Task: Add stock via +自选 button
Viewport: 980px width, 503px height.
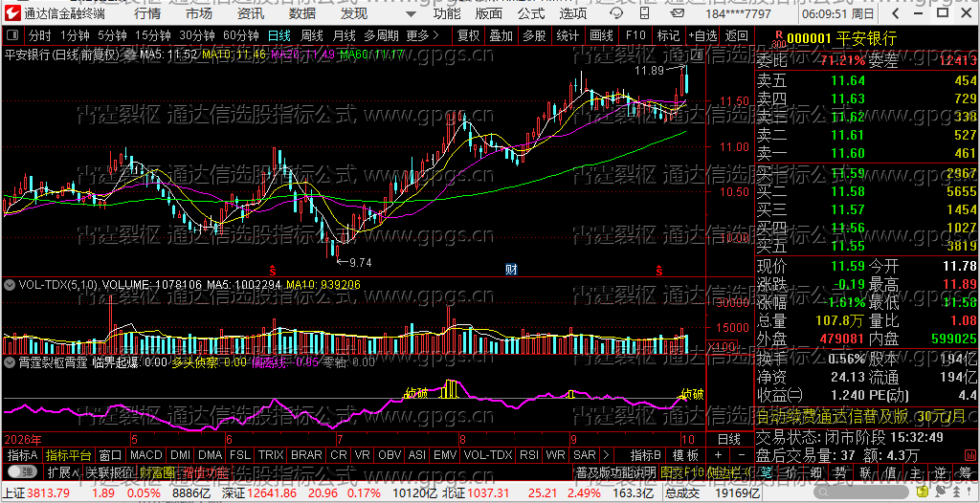Action: click(703, 35)
